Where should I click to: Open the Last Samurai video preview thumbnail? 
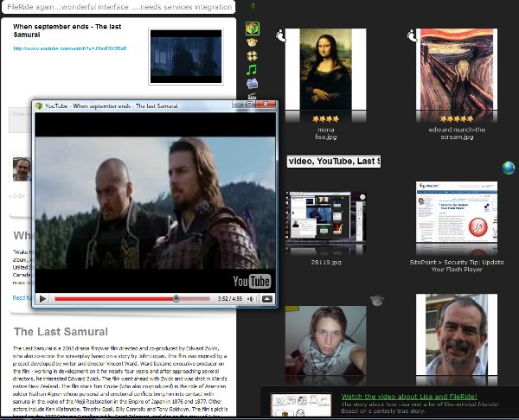(x=186, y=56)
